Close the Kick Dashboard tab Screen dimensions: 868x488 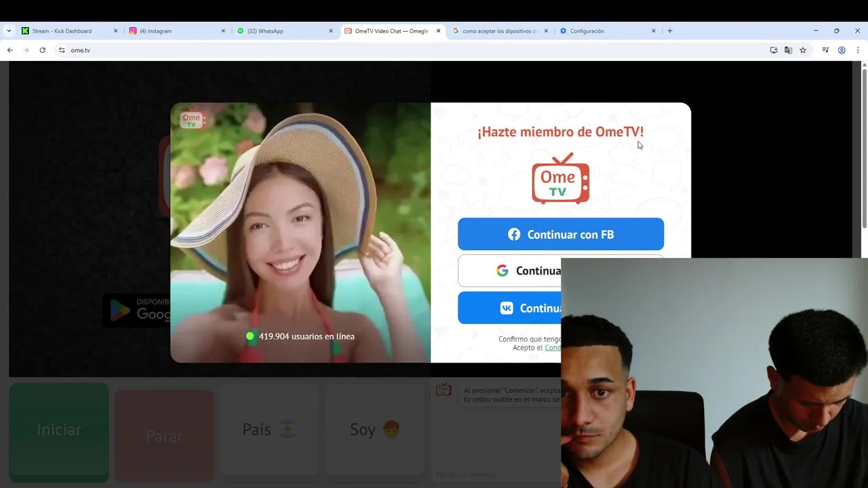[x=115, y=31]
